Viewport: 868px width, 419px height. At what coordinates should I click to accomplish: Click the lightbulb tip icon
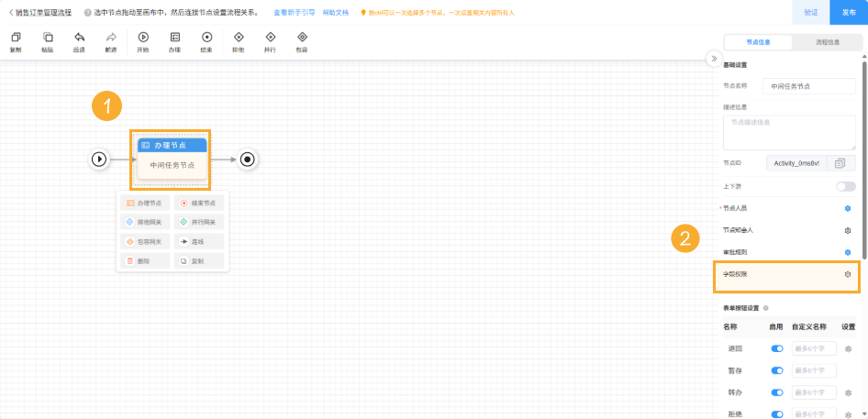[x=363, y=12]
